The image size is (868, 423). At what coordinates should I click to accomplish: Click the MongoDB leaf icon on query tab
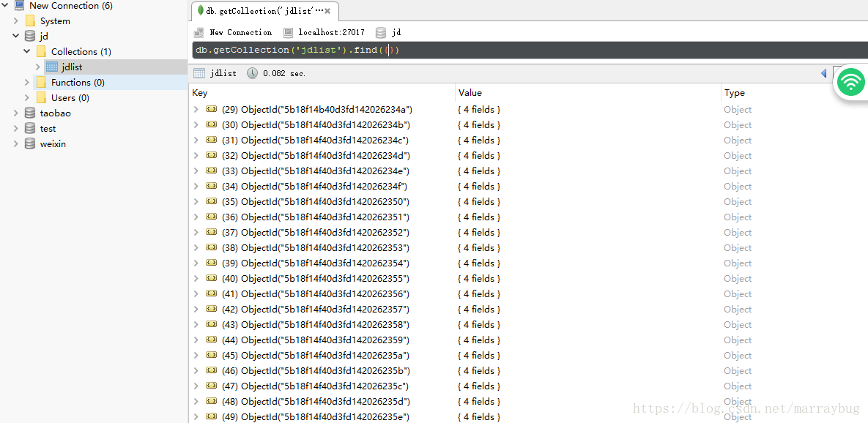point(201,10)
